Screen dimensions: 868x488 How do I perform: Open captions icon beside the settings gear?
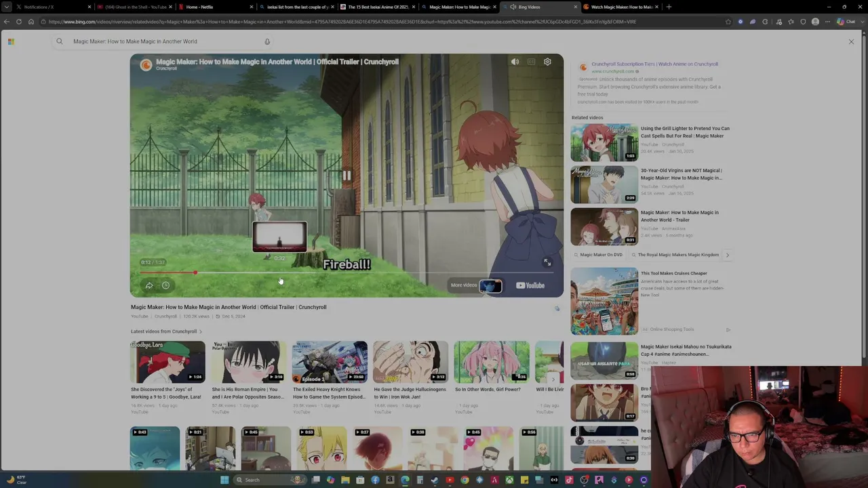point(531,62)
